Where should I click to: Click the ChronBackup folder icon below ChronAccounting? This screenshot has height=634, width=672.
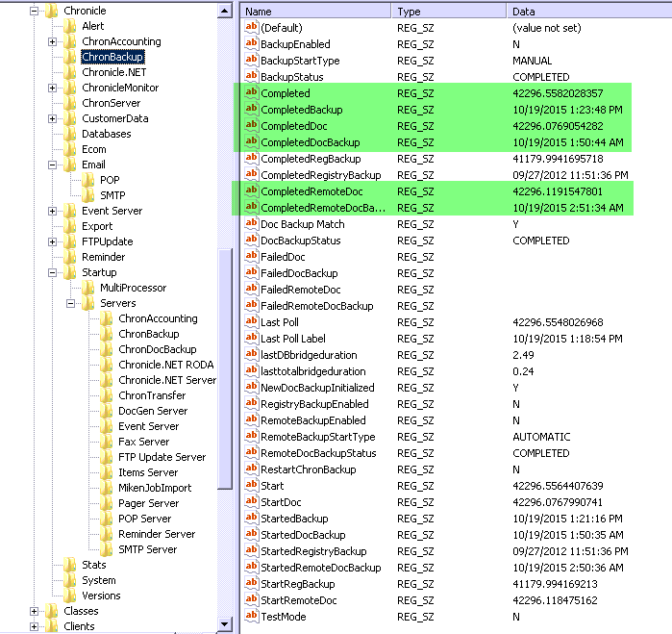tap(70, 57)
